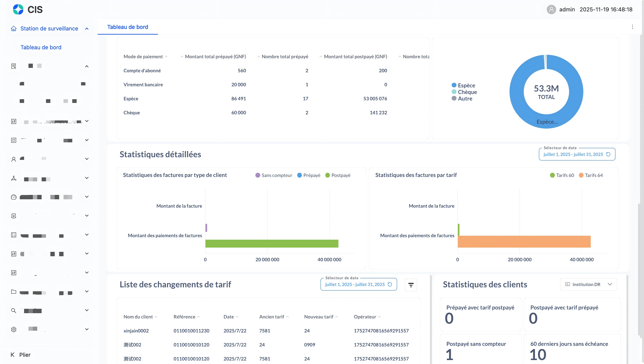Toggle the Tarifs 64 legend series
644x364 pixels.
(591, 175)
